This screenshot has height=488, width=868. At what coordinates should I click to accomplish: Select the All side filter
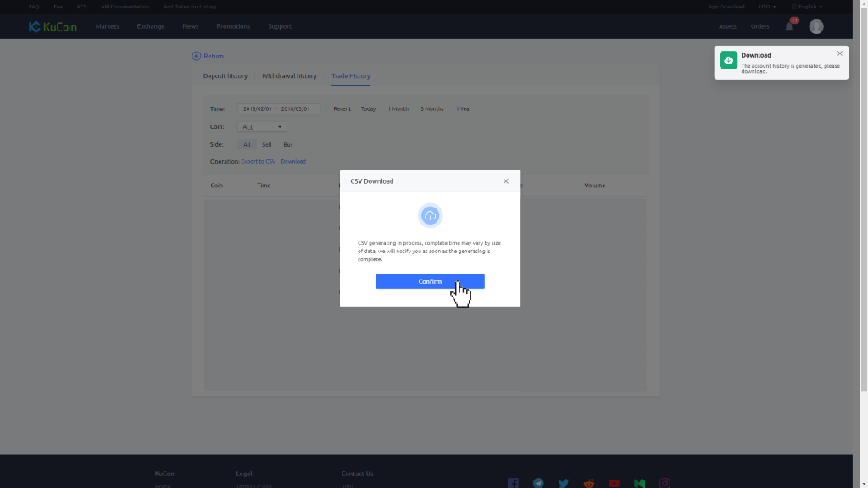point(247,145)
